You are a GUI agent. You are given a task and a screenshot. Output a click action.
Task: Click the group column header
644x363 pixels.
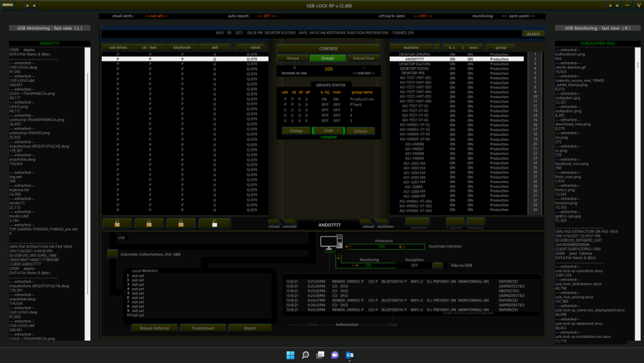(500, 47)
